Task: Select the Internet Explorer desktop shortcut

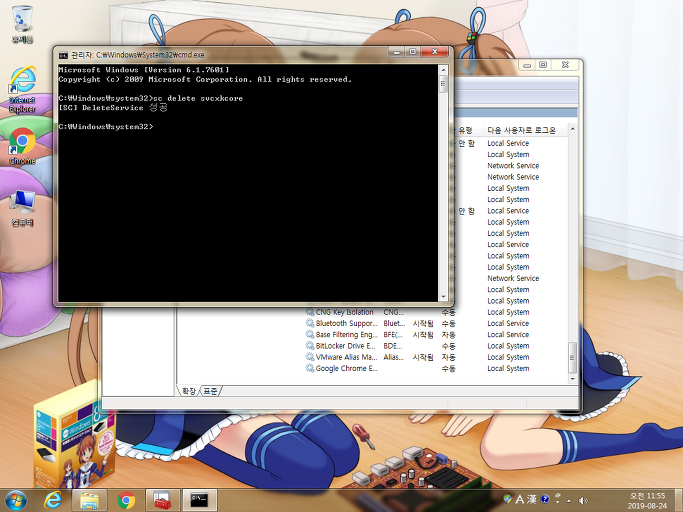Action: (22, 89)
